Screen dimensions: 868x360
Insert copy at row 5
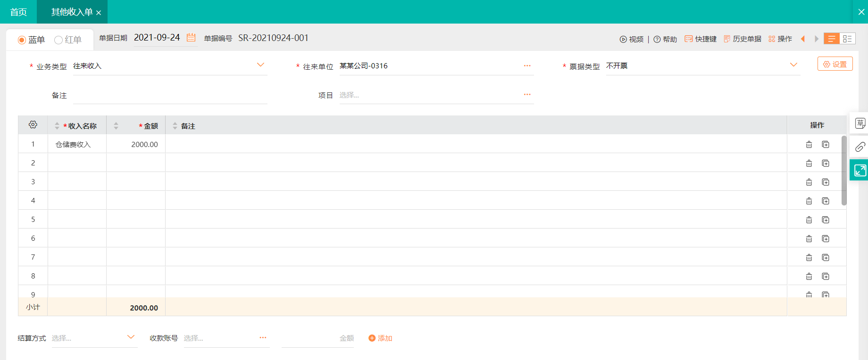click(826, 220)
